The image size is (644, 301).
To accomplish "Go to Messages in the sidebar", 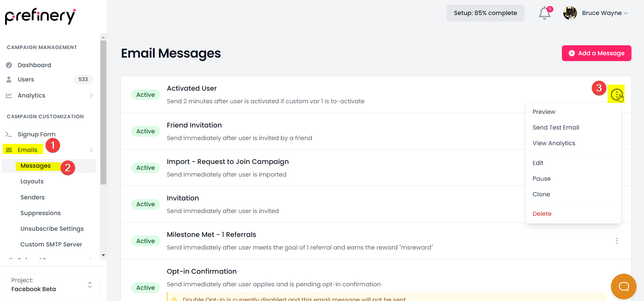I will pyautogui.click(x=35, y=166).
